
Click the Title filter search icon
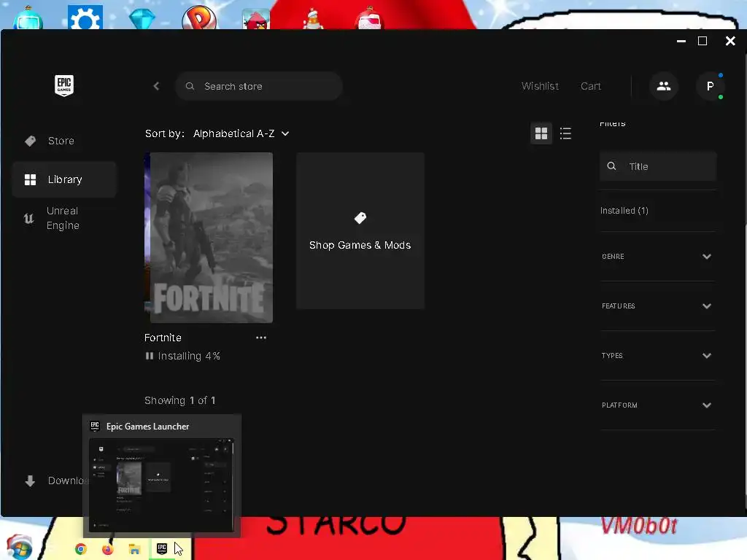pyautogui.click(x=612, y=166)
